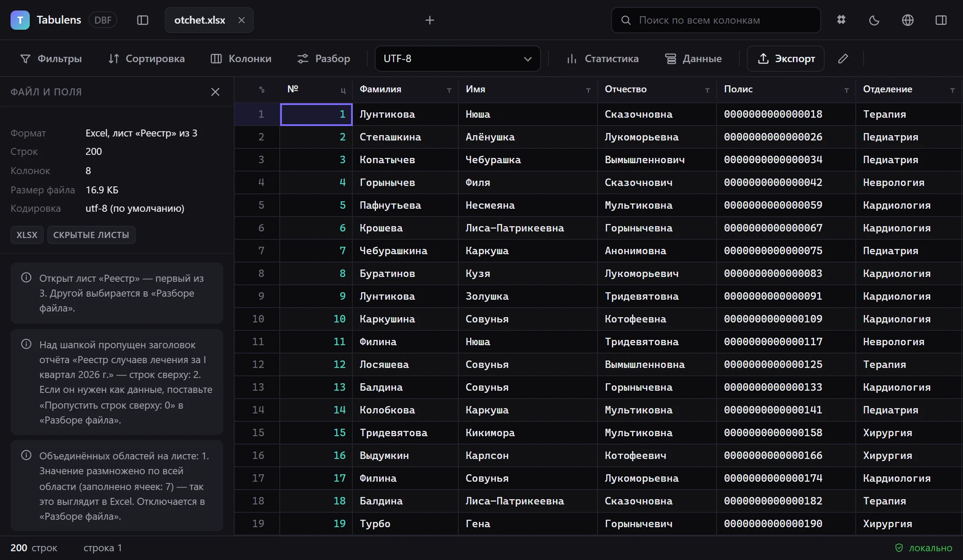Select cell Карлсон in Имя column

coord(528,455)
